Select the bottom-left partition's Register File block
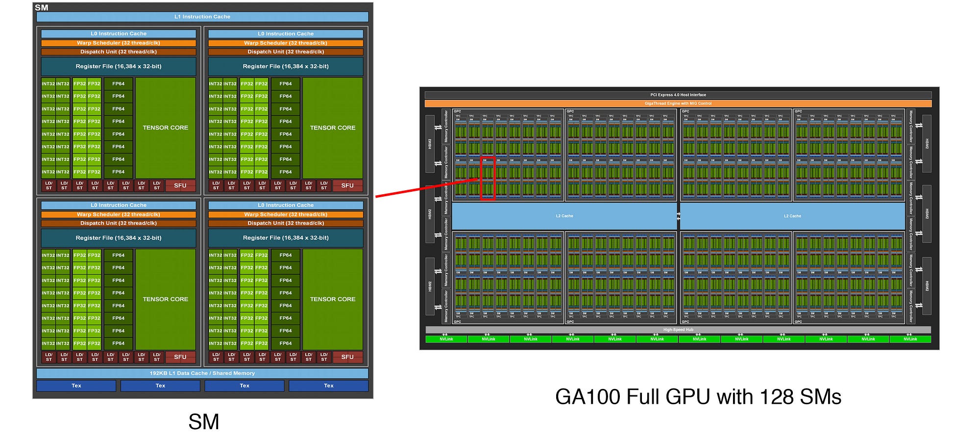This screenshot has height=440, width=980. tap(119, 238)
